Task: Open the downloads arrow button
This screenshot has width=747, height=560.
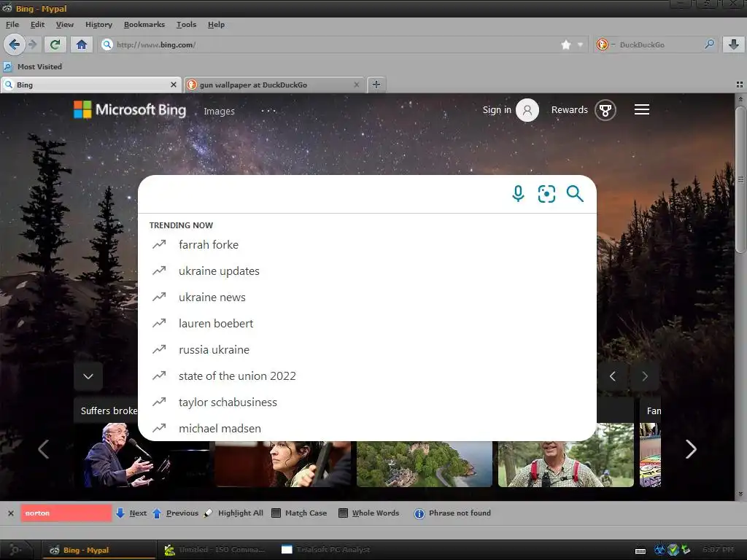Action: click(734, 44)
